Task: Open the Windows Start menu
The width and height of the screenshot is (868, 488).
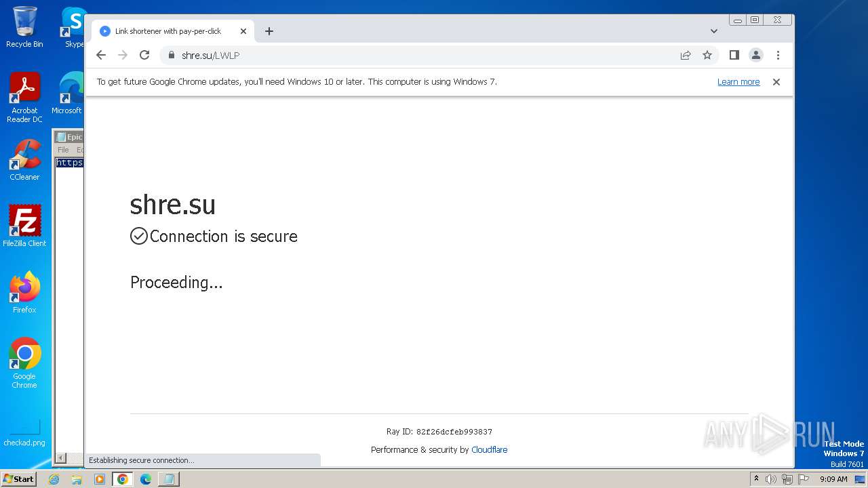Action: pos(18,479)
